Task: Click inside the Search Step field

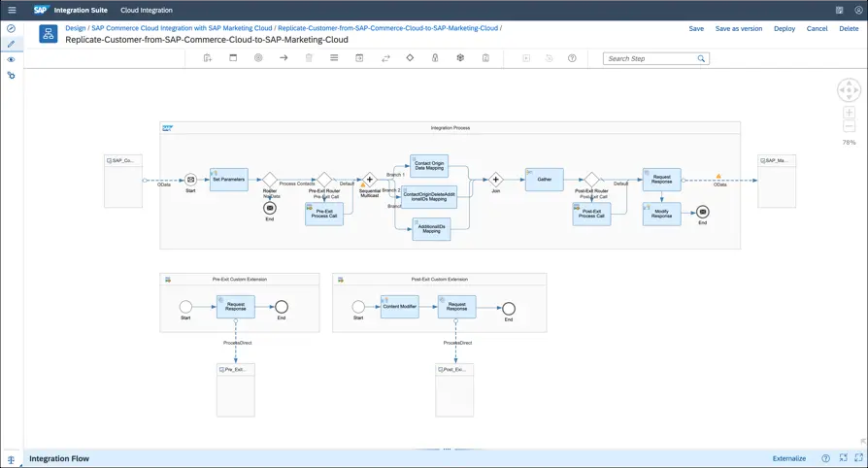Action: click(649, 58)
